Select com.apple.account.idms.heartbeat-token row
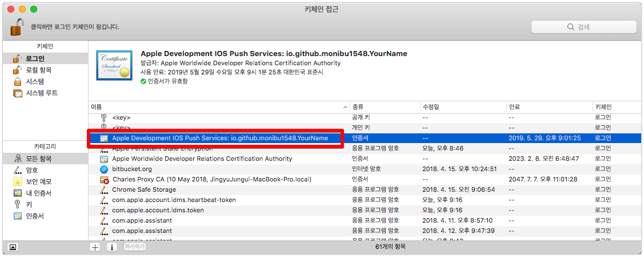This screenshot has width=644, height=257. point(366,200)
